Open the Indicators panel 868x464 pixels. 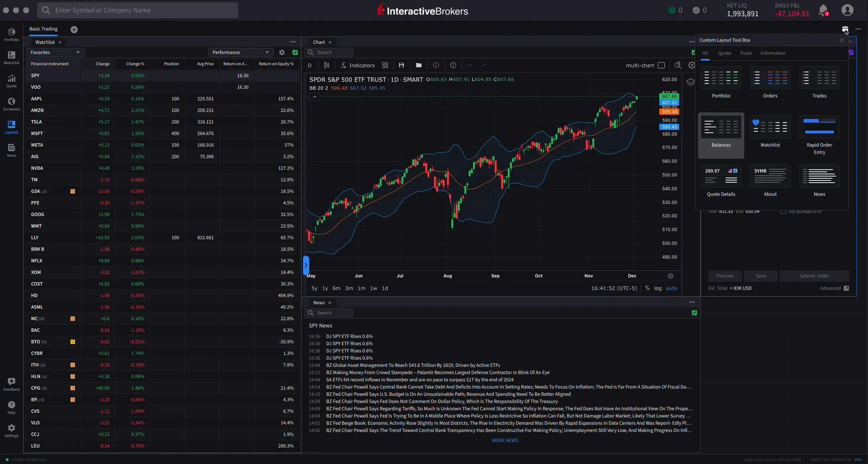(x=358, y=65)
